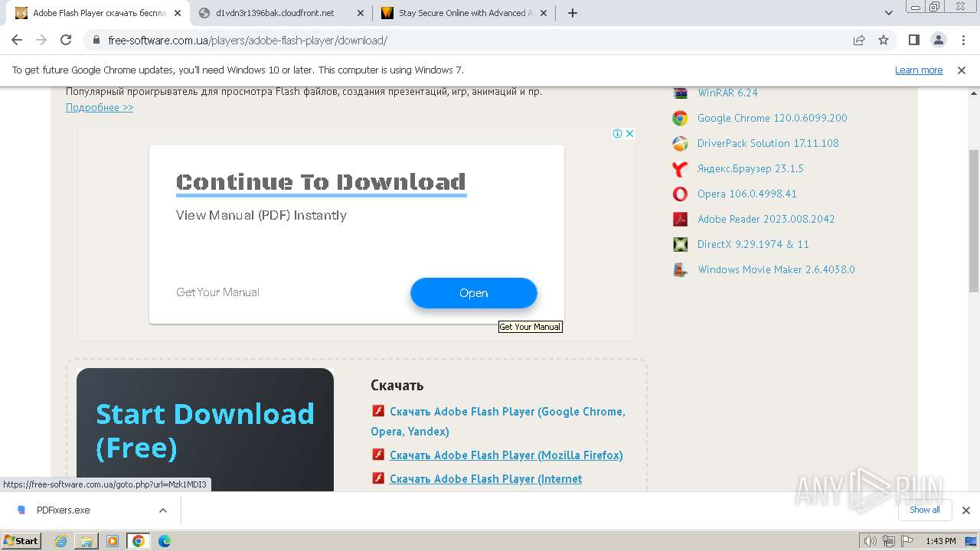Open Windows Movie Maker 2.6.4038.0 link
Image resolution: width=980 pixels, height=551 pixels.
[776, 269]
